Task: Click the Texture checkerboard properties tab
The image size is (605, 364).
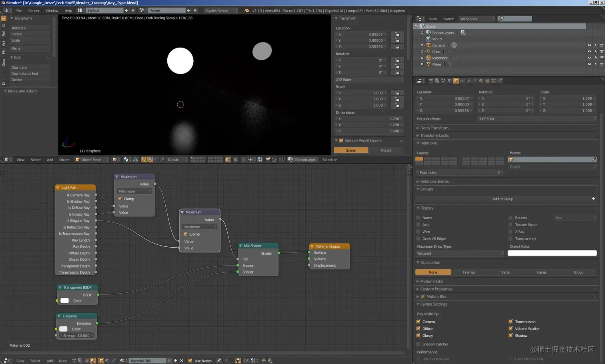Action: [x=487, y=81]
